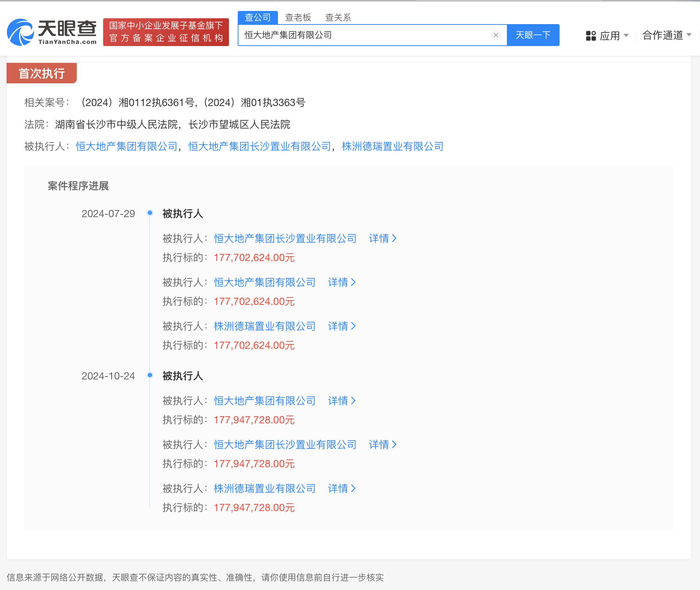This screenshot has height=590, width=700.
Task: Click the 湖南省长沙市中级人民法院 court text
Action: click(x=116, y=125)
